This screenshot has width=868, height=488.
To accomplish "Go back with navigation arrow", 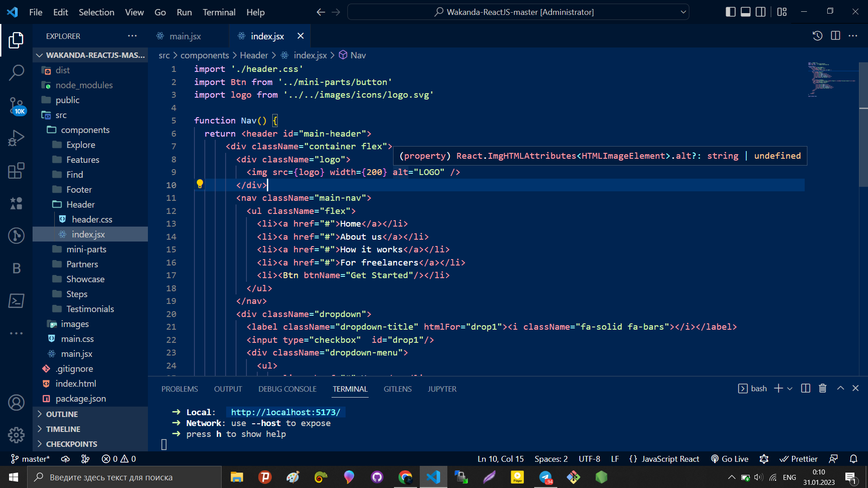I will [321, 12].
